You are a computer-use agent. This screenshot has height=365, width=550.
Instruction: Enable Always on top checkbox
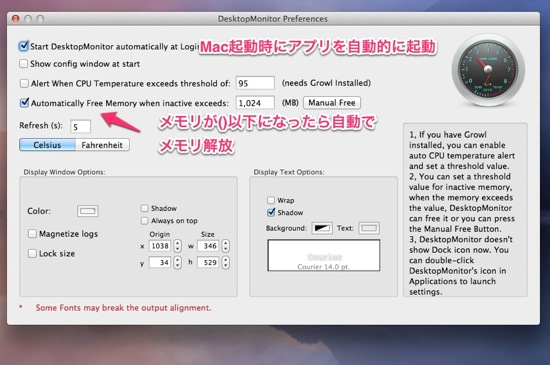click(x=145, y=221)
